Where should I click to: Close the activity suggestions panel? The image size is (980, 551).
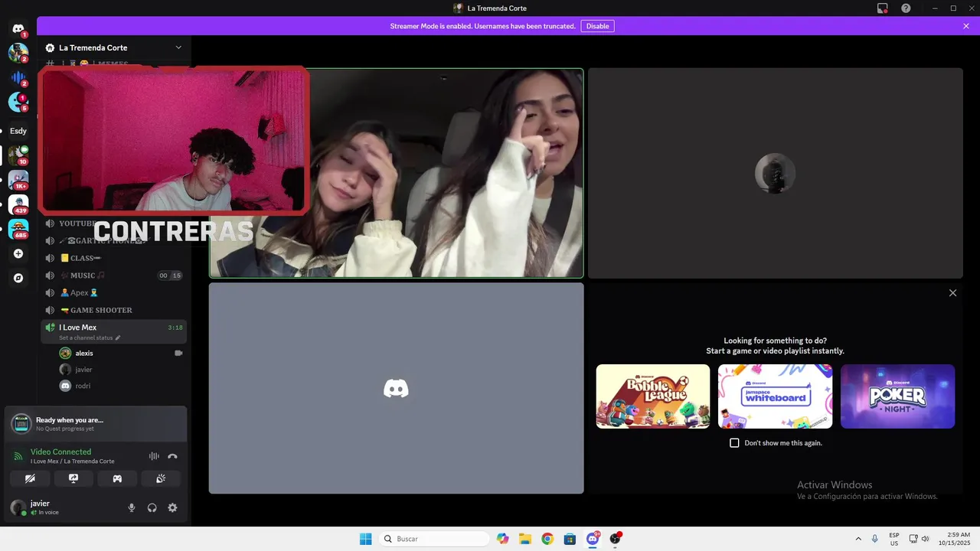952,293
